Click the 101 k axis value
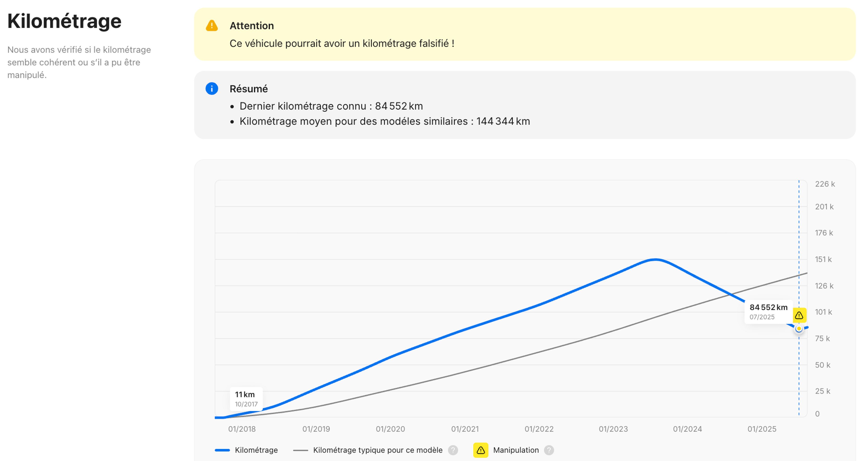This screenshot has height=461, width=868. tap(823, 312)
